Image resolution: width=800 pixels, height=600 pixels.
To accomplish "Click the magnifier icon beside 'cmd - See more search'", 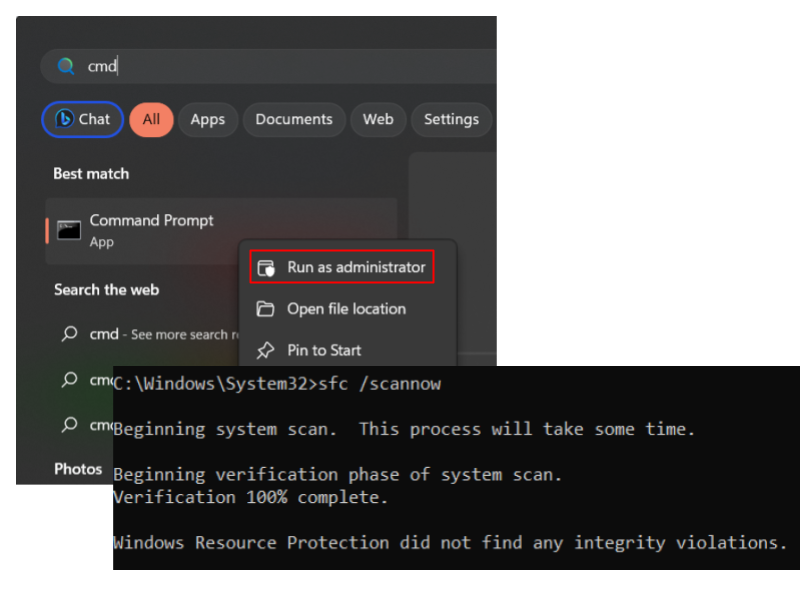I will point(69,334).
